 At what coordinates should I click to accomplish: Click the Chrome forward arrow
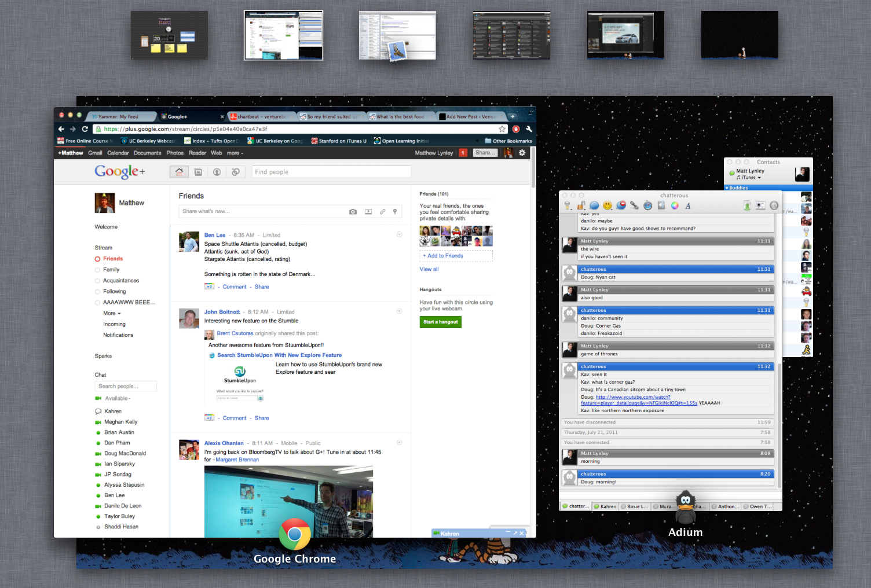tap(73, 129)
